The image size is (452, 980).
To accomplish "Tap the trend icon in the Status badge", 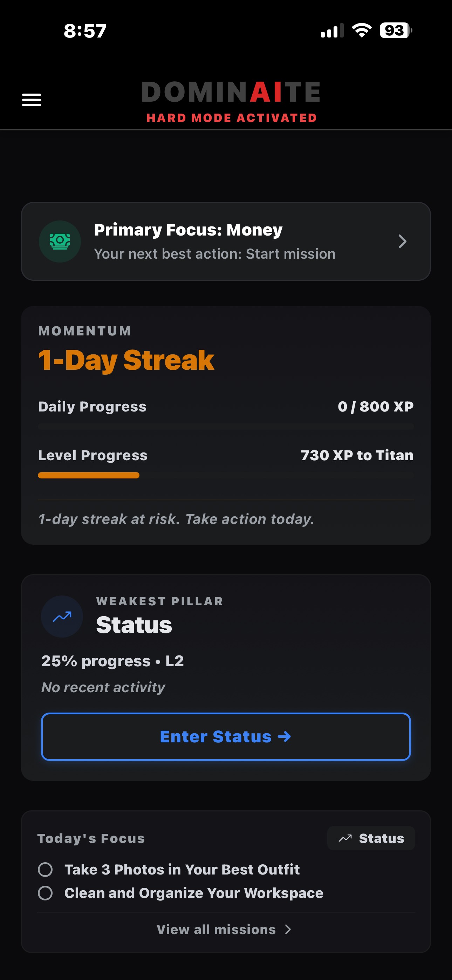I will point(345,838).
